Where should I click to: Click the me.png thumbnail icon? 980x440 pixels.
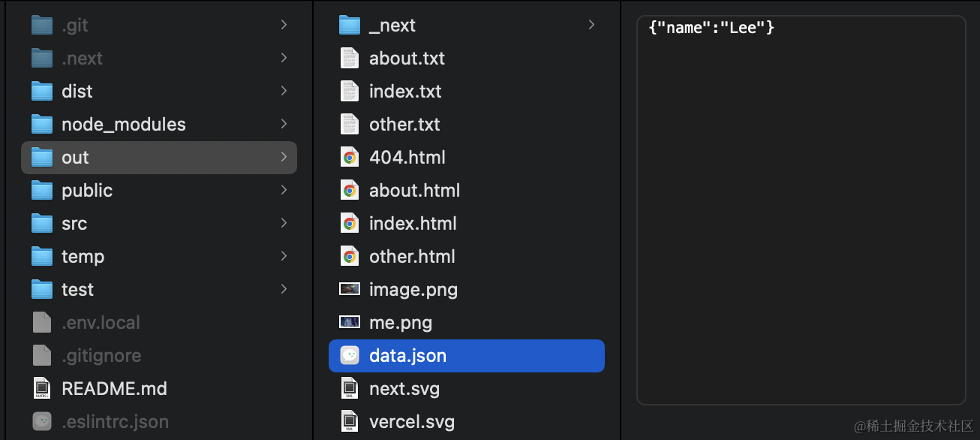coord(350,322)
